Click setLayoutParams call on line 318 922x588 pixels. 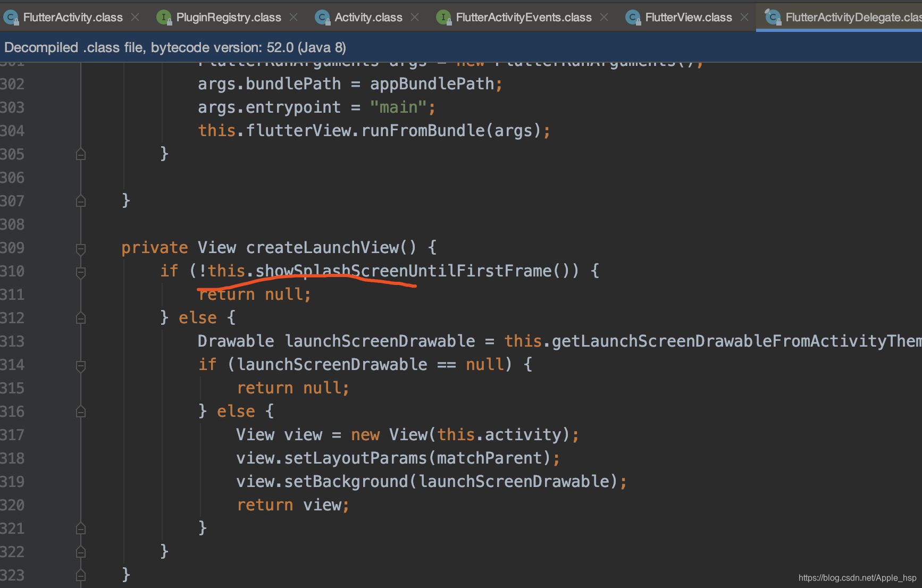tap(355, 458)
